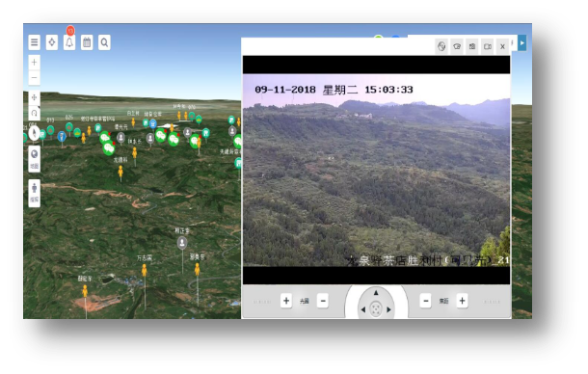Viewport: 588px width, 374px height.
Task: Expand the collapsed panel with the blue arrow
Action: (x=522, y=42)
